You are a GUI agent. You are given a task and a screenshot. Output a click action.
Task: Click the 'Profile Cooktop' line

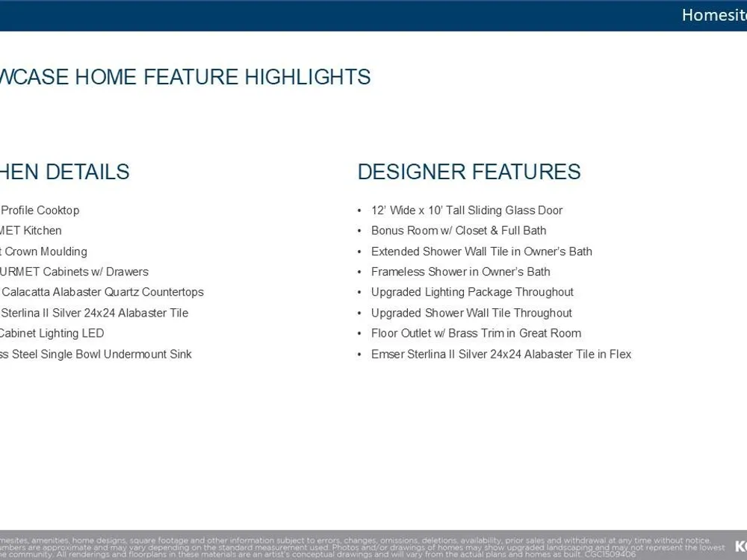click(x=40, y=211)
